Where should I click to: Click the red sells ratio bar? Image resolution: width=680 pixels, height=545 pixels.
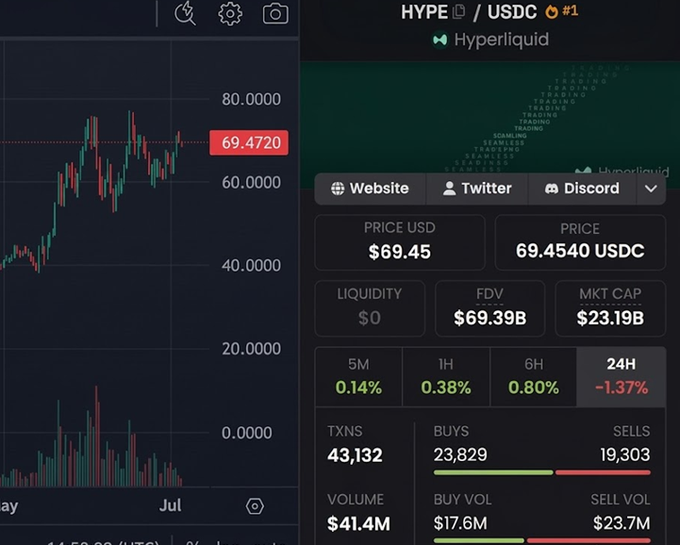[603, 473]
